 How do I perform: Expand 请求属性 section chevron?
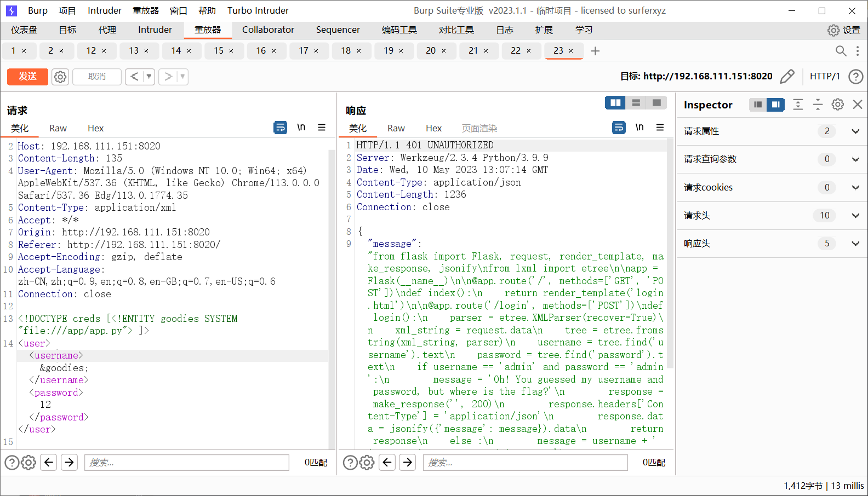pos(855,131)
